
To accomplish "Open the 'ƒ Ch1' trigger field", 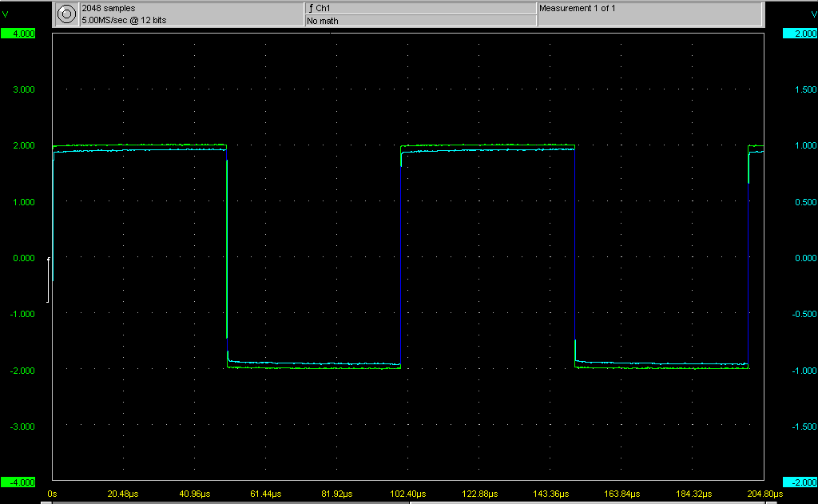I will pos(420,8).
